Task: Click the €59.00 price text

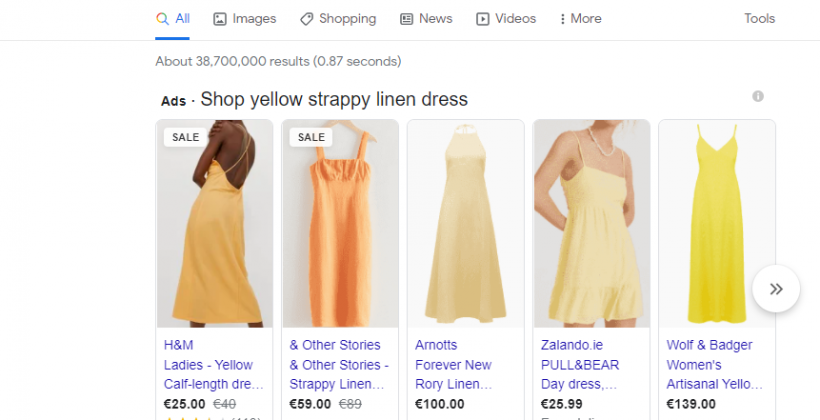Action: click(x=310, y=404)
